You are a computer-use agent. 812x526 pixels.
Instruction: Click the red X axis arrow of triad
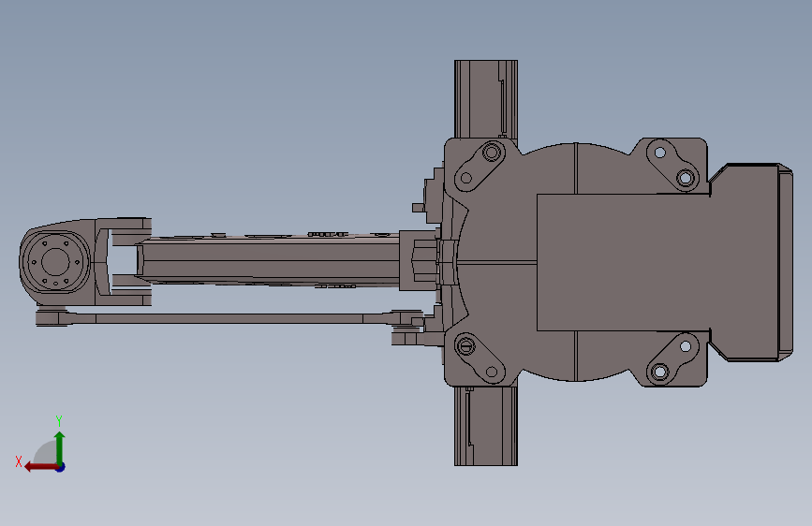coord(40,467)
